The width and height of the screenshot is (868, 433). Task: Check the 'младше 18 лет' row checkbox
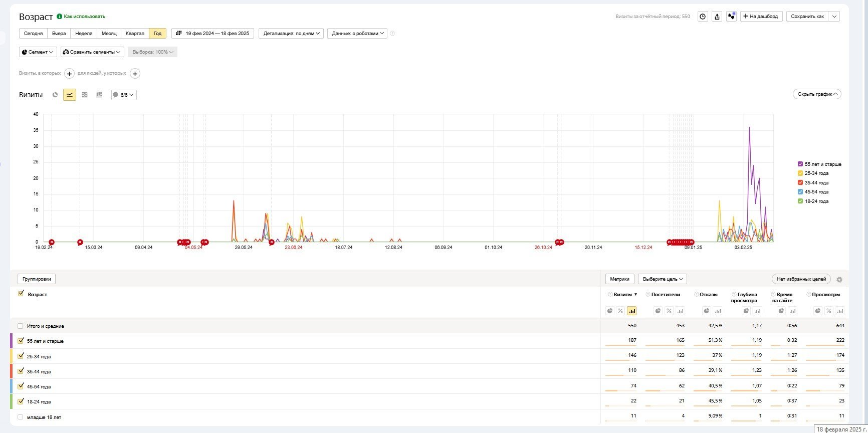[x=21, y=417]
